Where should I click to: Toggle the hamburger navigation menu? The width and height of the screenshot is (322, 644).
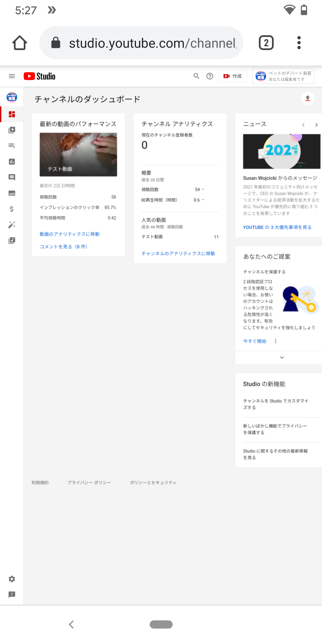[x=12, y=76]
